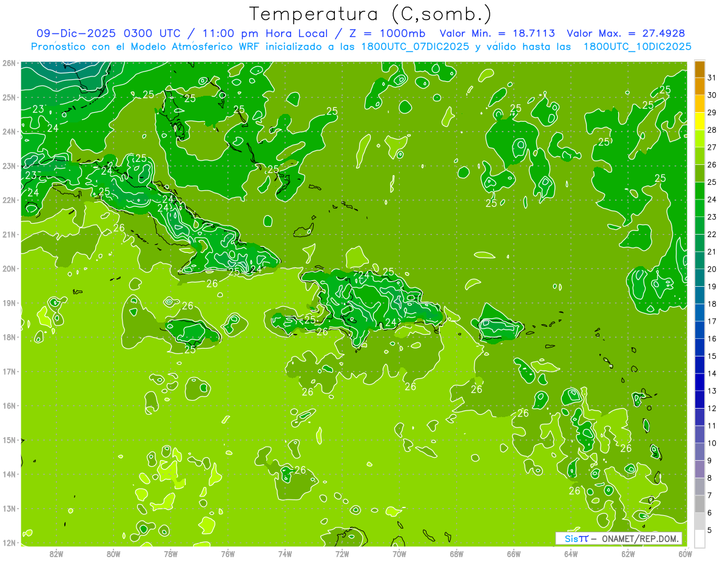
Task: Click the SisTT ONAMET/REP.DOM. logo box
Action: pyautogui.click(x=619, y=538)
